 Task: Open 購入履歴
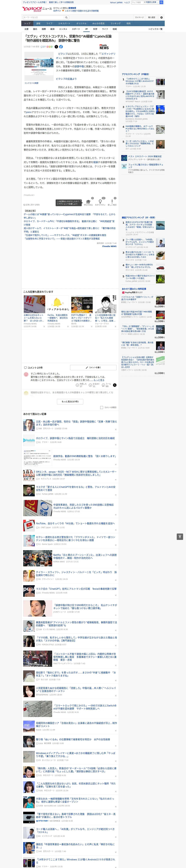[152, 18]
